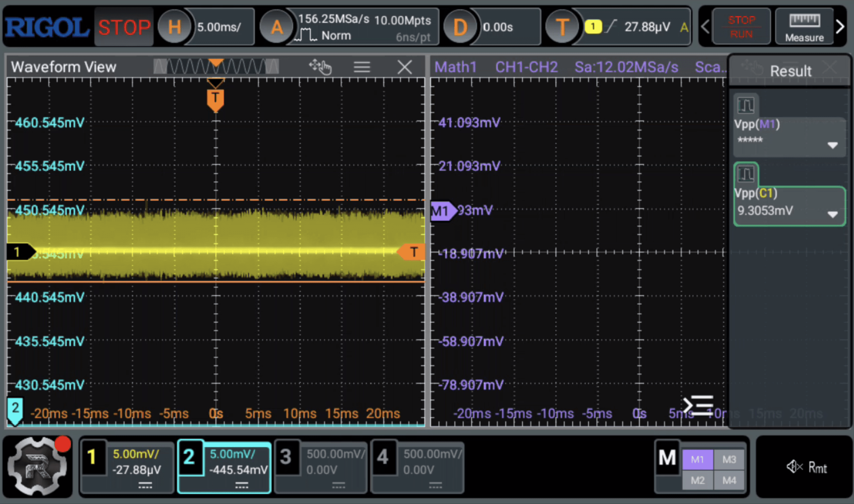Toggle the M1 math channel
This screenshot has height=504, width=854.
(x=698, y=459)
